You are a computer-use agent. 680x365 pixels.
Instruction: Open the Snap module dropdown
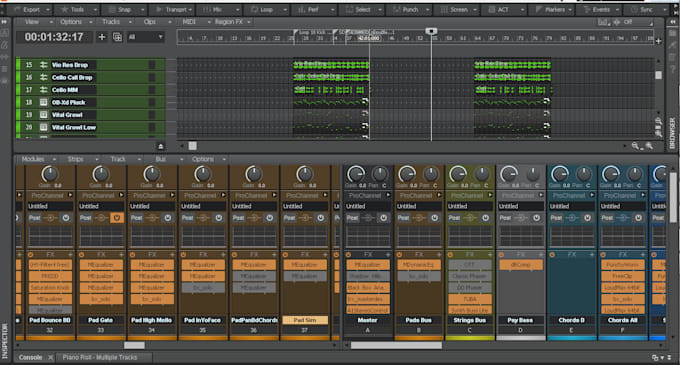pyautogui.click(x=142, y=10)
